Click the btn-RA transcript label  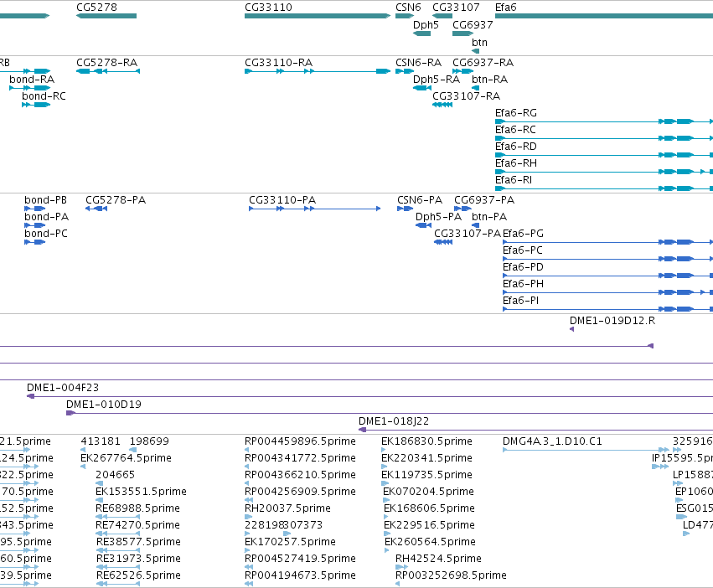point(490,79)
